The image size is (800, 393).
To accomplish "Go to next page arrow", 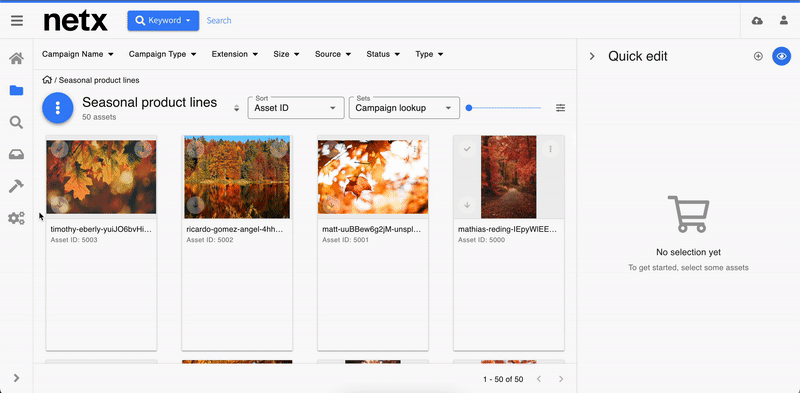I will [561, 379].
